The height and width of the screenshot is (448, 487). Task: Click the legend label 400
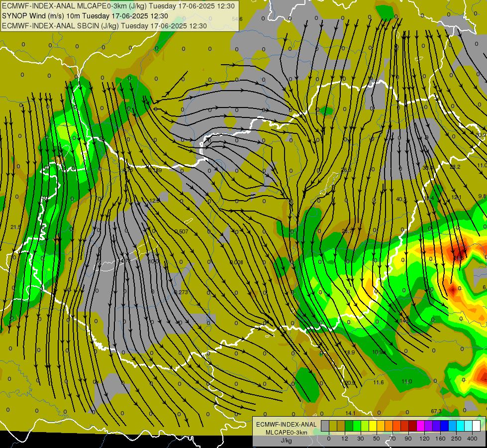tap(472, 439)
